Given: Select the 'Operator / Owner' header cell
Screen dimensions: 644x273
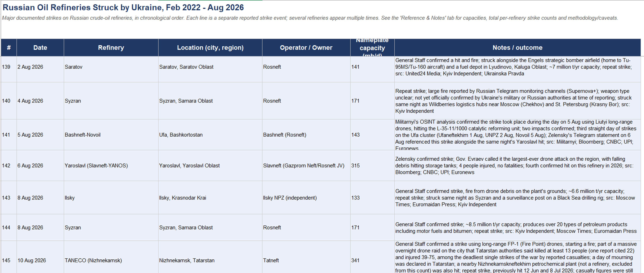Looking at the screenshot, I should point(306,47).
